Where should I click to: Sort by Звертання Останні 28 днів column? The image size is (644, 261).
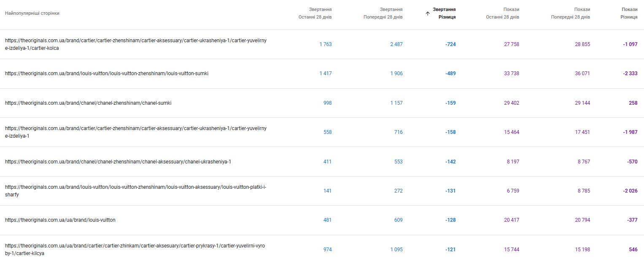click(315, 13)
